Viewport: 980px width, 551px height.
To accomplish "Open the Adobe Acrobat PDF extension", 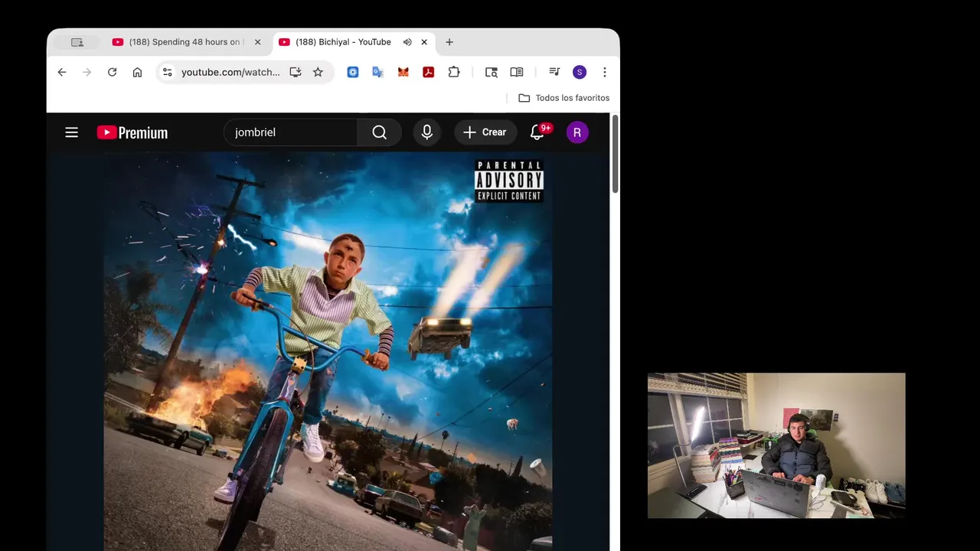I will coord(429,72).
